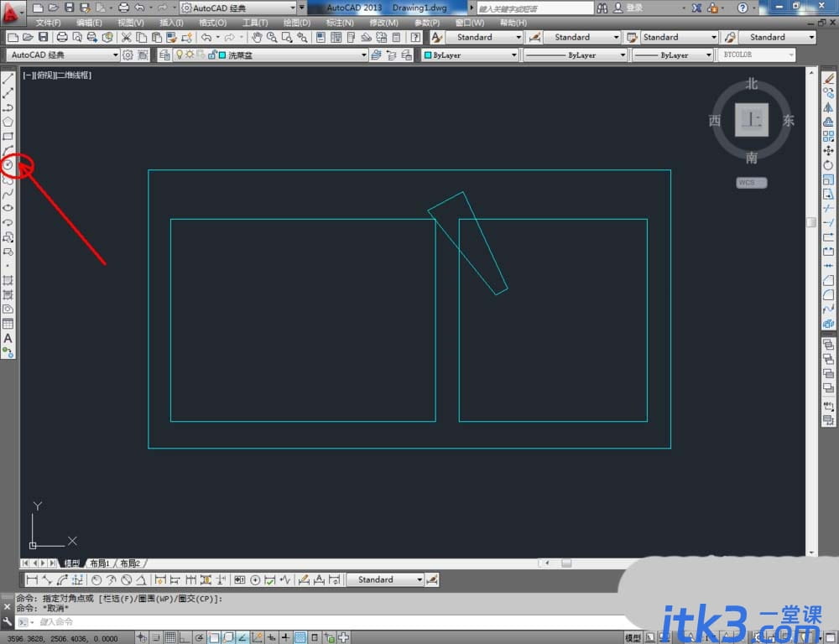Choose the Multiline Text tool (A)
This screenshot has height=644, width=839.
8,338
